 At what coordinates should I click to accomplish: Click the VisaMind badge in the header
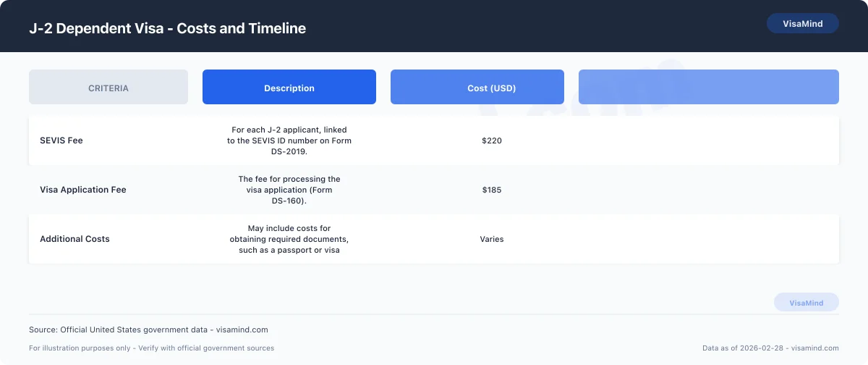pos(802,23)
